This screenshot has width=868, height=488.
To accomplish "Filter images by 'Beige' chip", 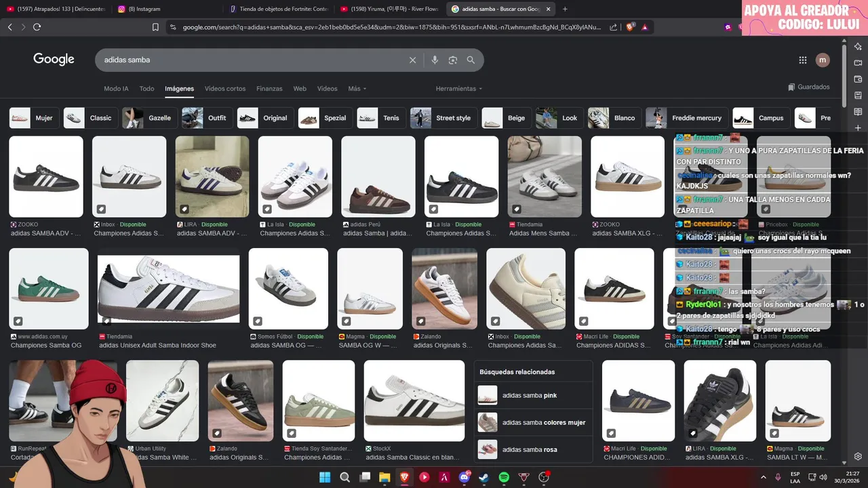I will [505, 118].
